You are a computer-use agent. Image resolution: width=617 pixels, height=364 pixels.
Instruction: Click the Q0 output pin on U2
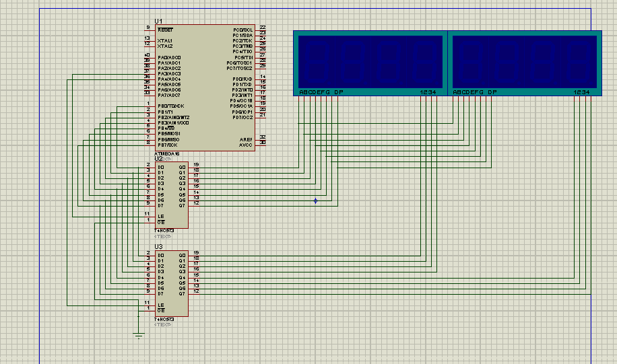coord(194,167)
